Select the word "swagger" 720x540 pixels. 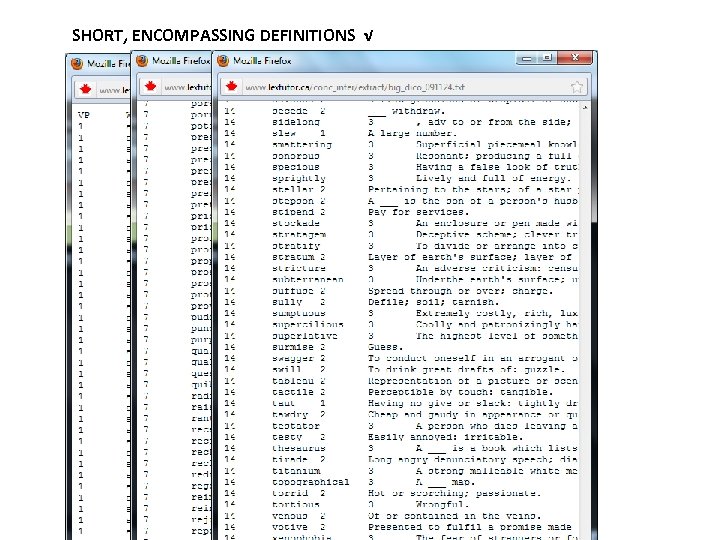click(292, 359)
